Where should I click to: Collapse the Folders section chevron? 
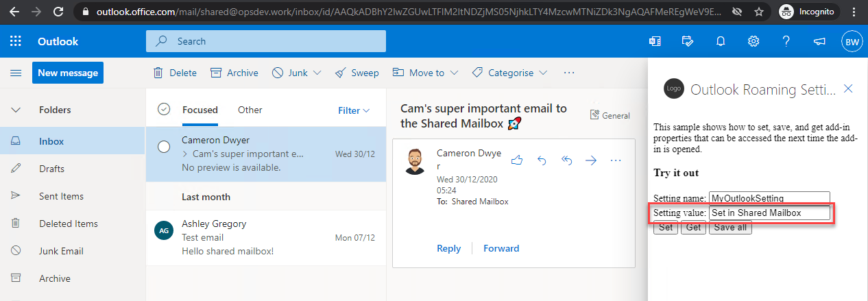coord(16,110)
